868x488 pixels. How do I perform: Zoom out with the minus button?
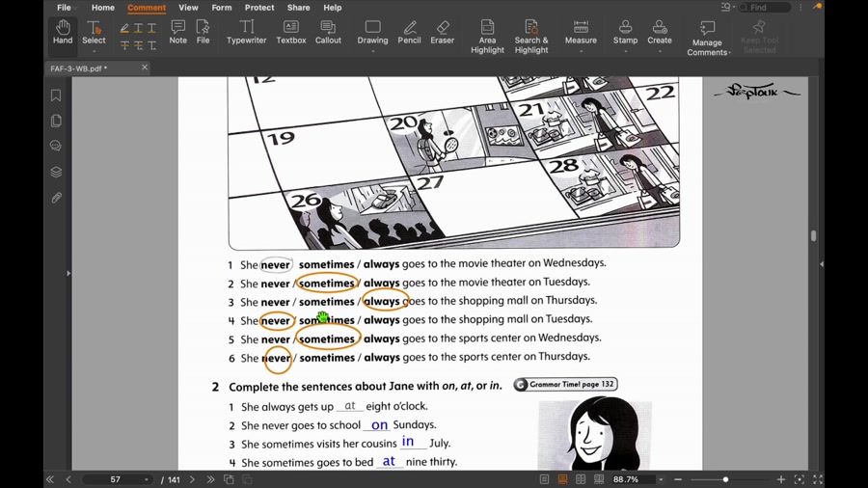(x=678, y=479)
